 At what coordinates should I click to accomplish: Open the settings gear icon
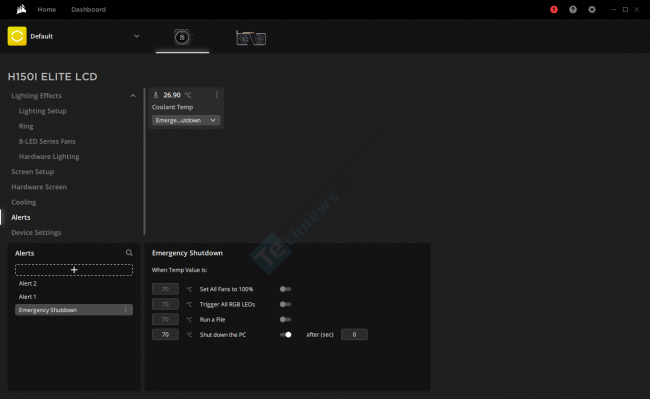592,10
